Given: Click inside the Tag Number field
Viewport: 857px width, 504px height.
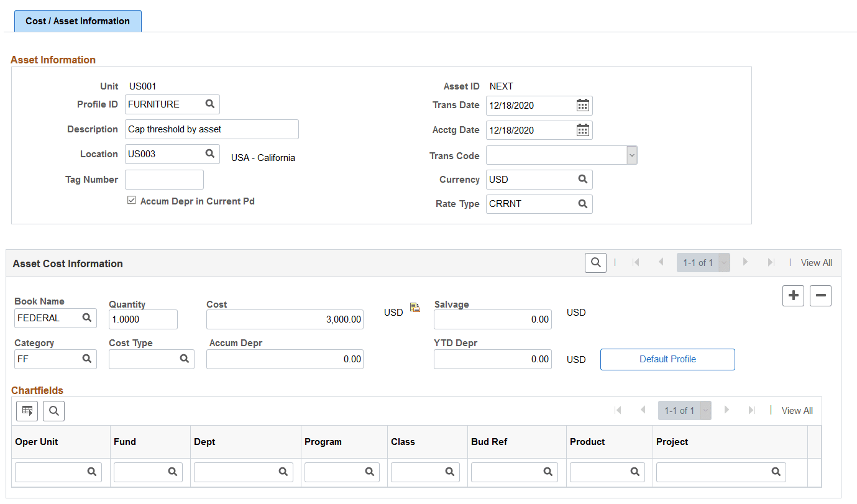Looking at the screenshot, I should point(163,179).
